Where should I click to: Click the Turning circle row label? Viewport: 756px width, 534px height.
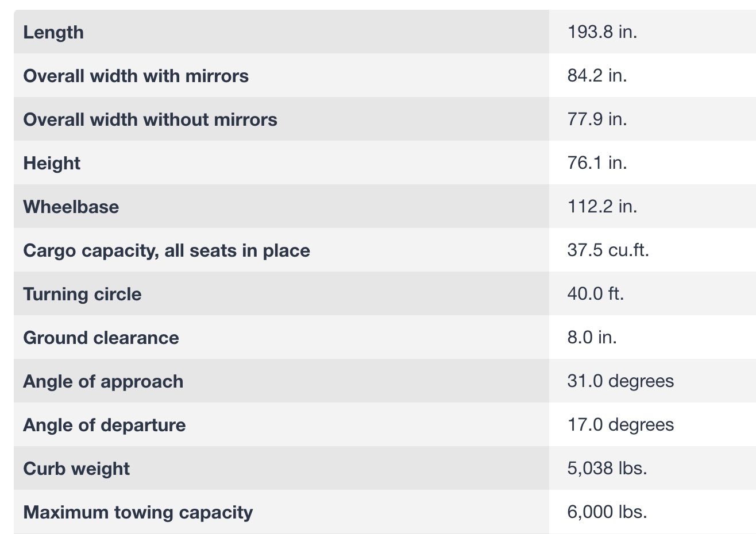82,294
